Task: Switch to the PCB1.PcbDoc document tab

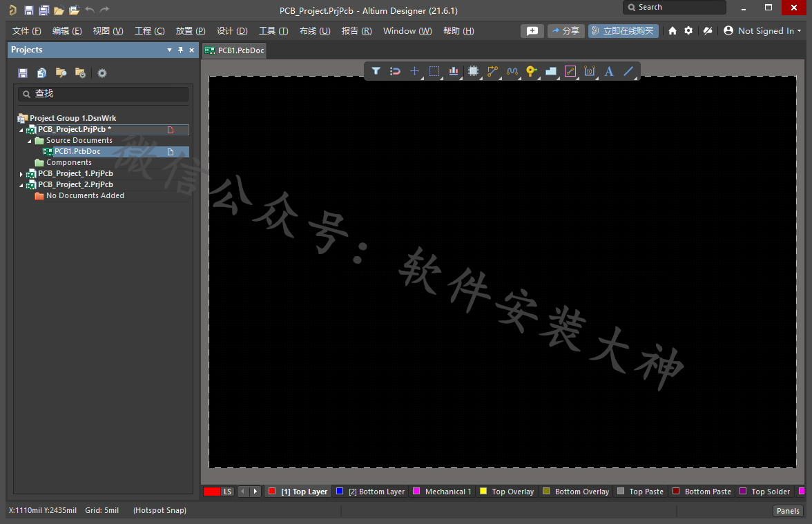Action: coord(235,50)
